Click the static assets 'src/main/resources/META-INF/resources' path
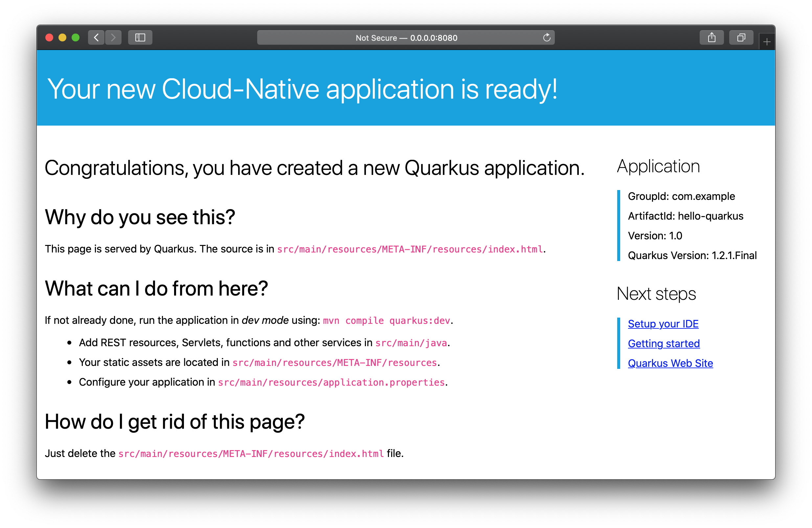Screen dimensions: 812x528 [x=335, y=363]
